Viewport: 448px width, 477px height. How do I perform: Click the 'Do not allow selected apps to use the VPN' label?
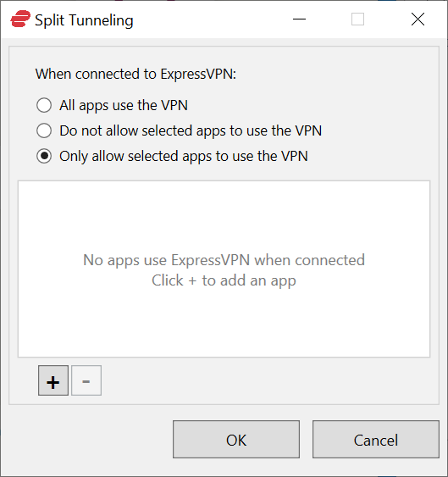[191, 131]
